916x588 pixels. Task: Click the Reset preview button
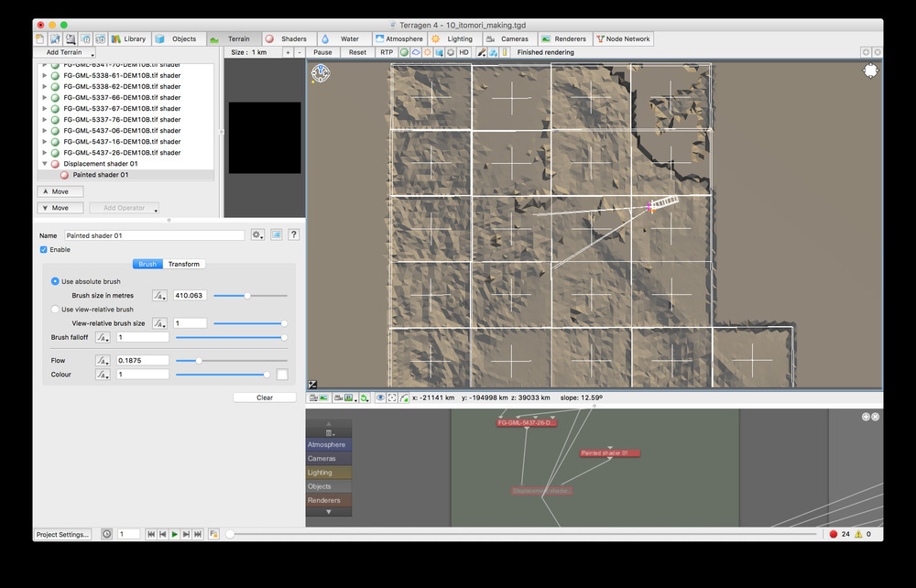click(x=357, y=52)
